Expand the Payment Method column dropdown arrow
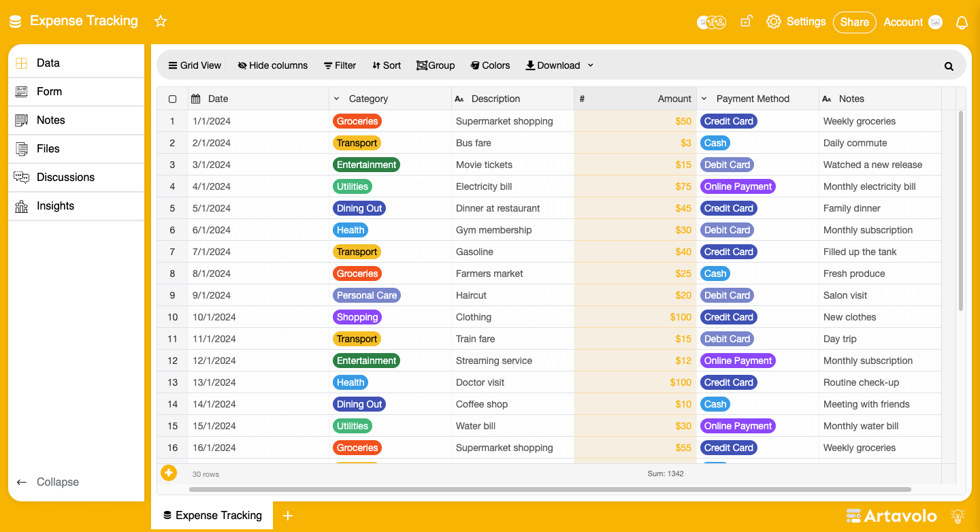The height and width of the screenshot is (532, 980). pos(704,99)
